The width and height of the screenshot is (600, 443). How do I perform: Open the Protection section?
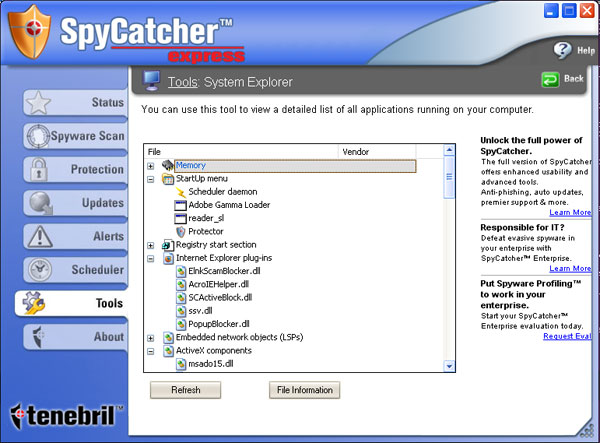click(75, 169)
